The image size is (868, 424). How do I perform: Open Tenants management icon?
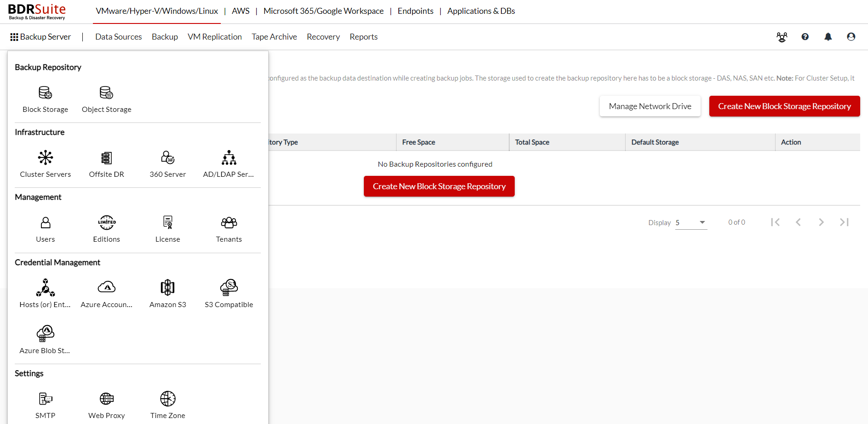pos(229,223)
